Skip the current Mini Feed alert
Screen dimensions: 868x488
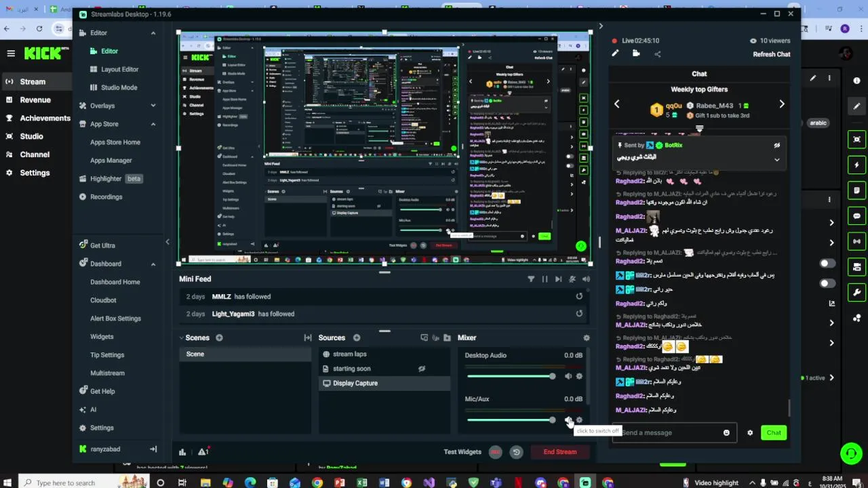tap(558, 279)
